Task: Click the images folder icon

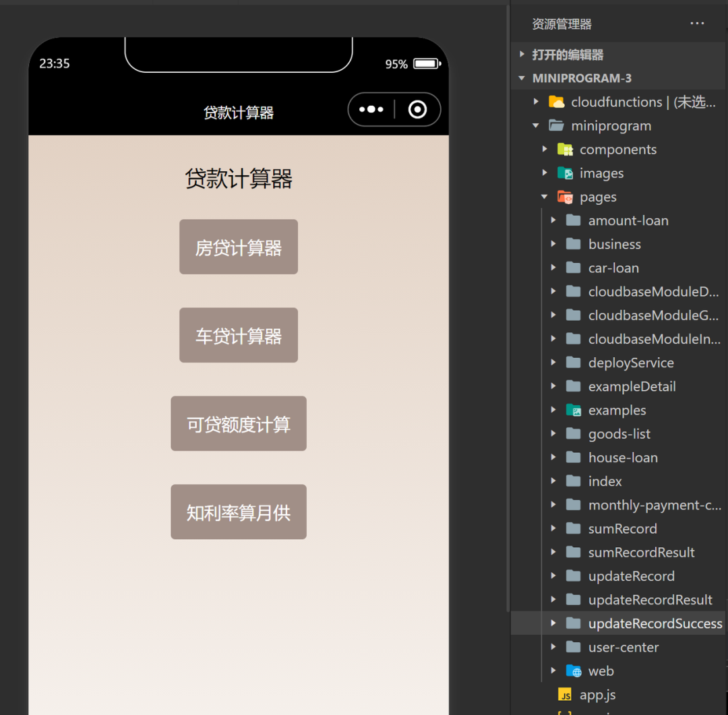Action: click(565, 173)
